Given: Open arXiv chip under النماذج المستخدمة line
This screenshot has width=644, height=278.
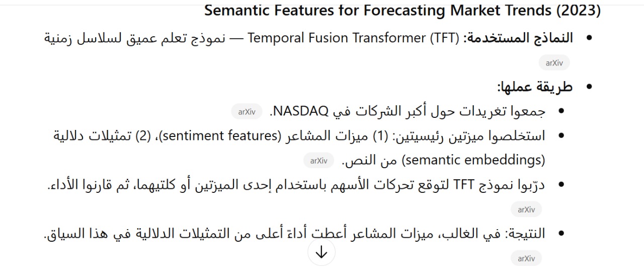Looking at the screenshot, I should coord(554,63).
